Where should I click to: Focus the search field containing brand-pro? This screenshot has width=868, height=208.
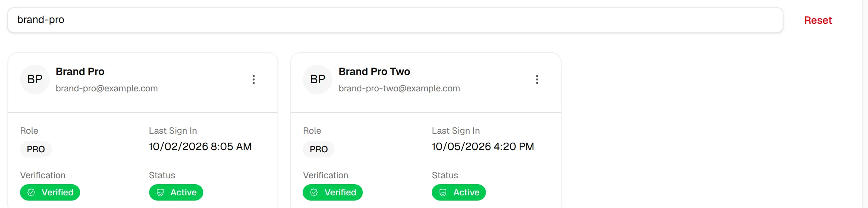395,20
